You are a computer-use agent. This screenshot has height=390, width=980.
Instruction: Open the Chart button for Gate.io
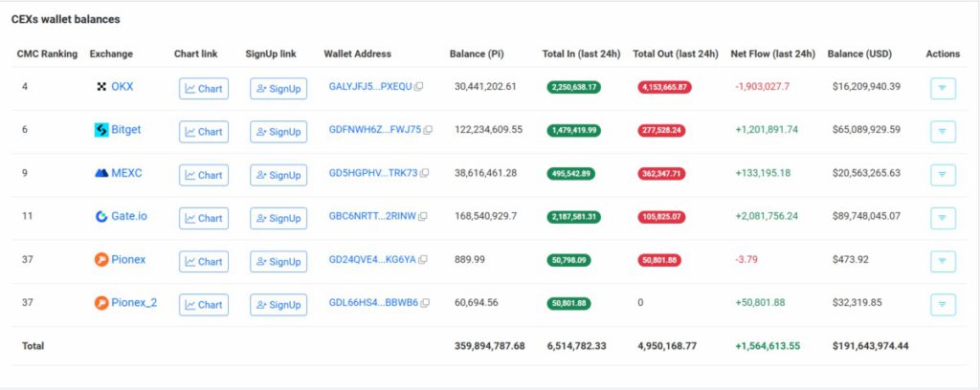(204, 218)
